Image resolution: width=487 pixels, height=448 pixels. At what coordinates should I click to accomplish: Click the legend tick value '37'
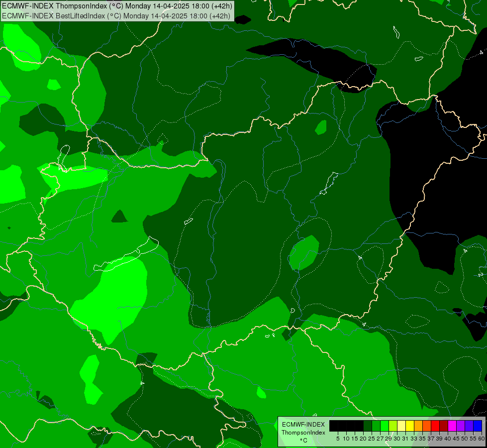(x=431, y=439)
